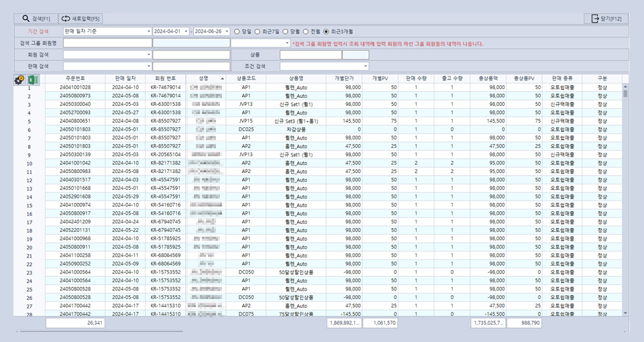This screenshot has height=342, width=644.
Task: Choose the 전월 radio option
Action: [x=306, y=32]
